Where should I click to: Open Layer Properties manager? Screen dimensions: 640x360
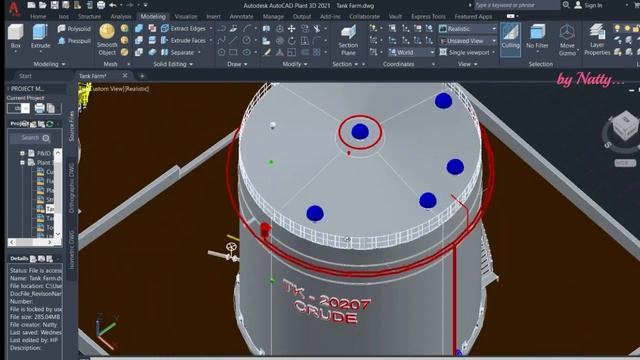[597, 40]
